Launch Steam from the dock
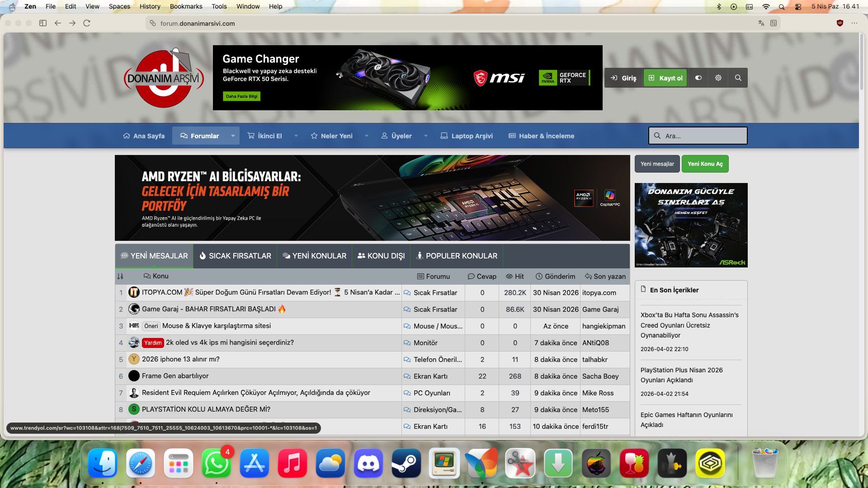Screen dimensions: 868x488 point(406,464)
